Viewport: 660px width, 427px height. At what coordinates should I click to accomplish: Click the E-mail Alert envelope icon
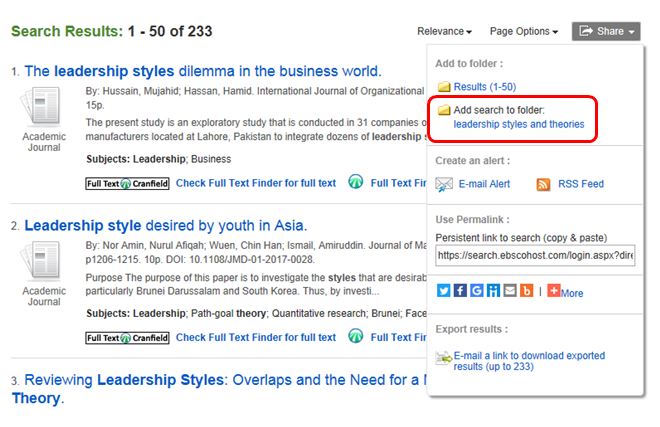[x=445, y=184]
